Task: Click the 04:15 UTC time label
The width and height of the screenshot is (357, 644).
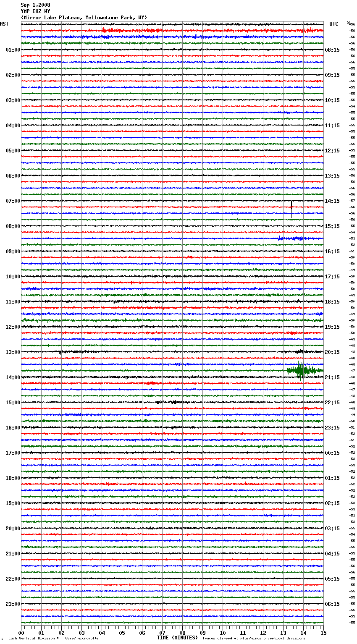Action: [332, 554]
